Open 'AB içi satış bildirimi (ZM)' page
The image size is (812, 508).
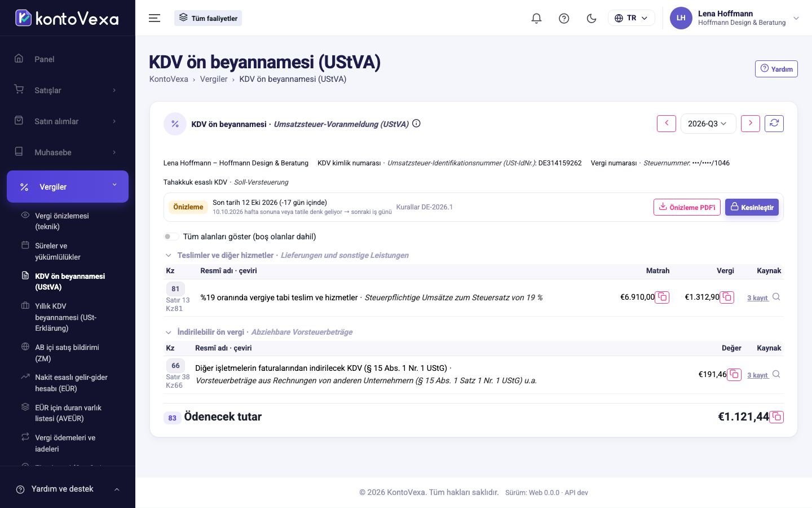[68, 353]
